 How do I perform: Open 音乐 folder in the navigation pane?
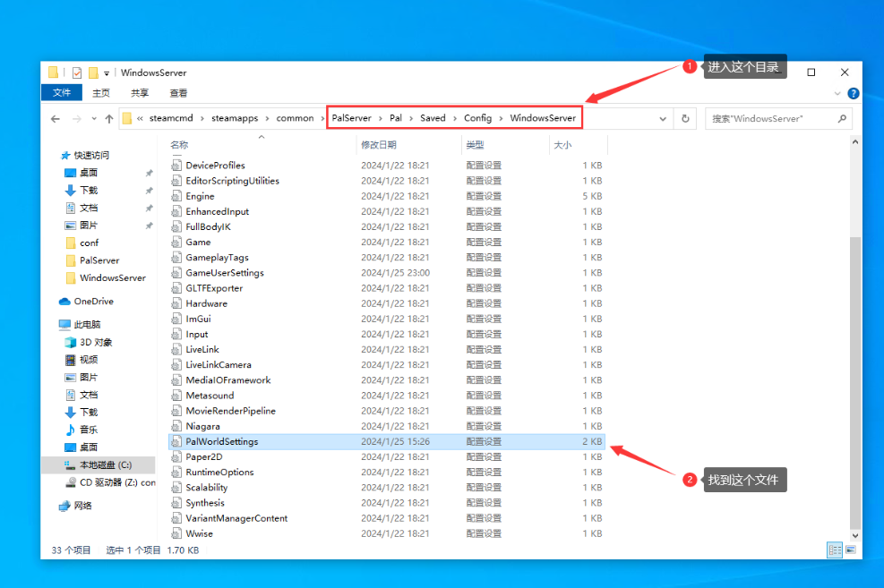click(x=89, y=430)
